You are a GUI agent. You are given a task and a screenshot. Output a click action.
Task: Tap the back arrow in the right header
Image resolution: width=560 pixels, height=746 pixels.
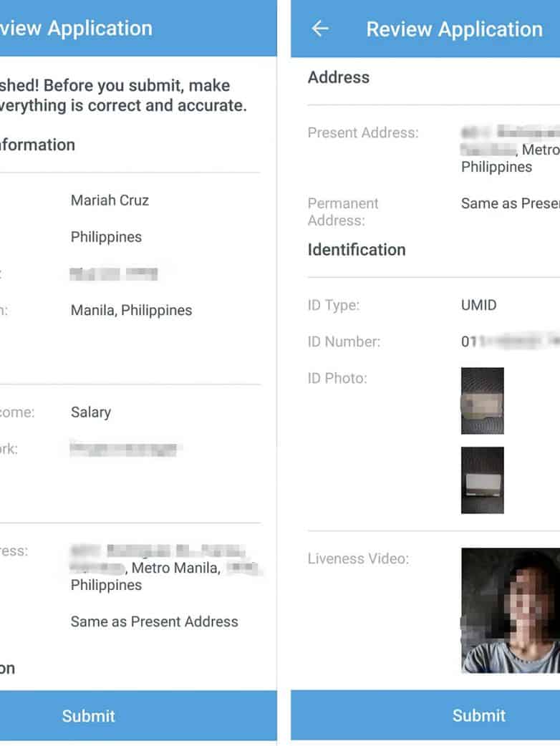(x=320, y=29)
